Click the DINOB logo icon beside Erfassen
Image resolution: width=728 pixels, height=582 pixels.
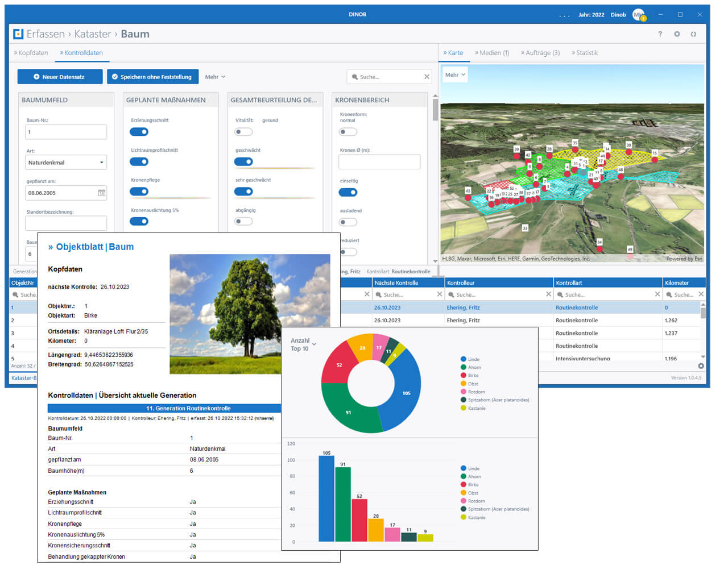18,34
